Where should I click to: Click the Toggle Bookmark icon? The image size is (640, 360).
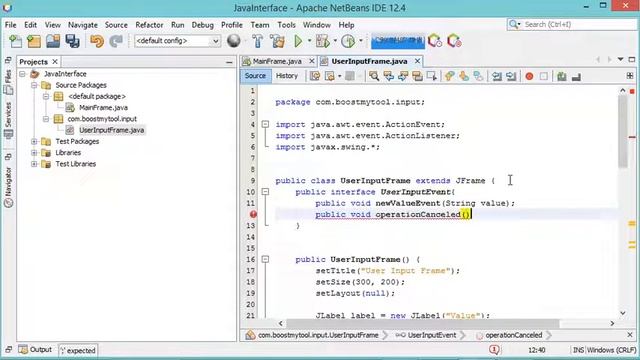point(478,76)
